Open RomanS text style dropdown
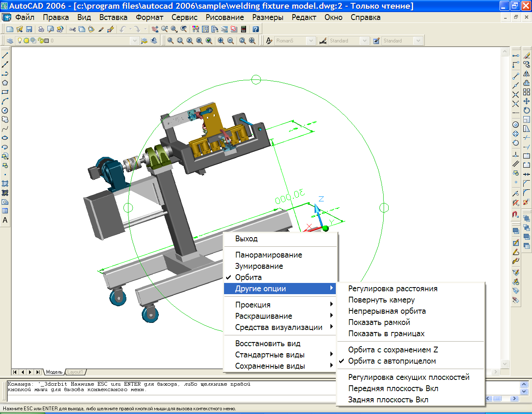 tap(310, 41)
